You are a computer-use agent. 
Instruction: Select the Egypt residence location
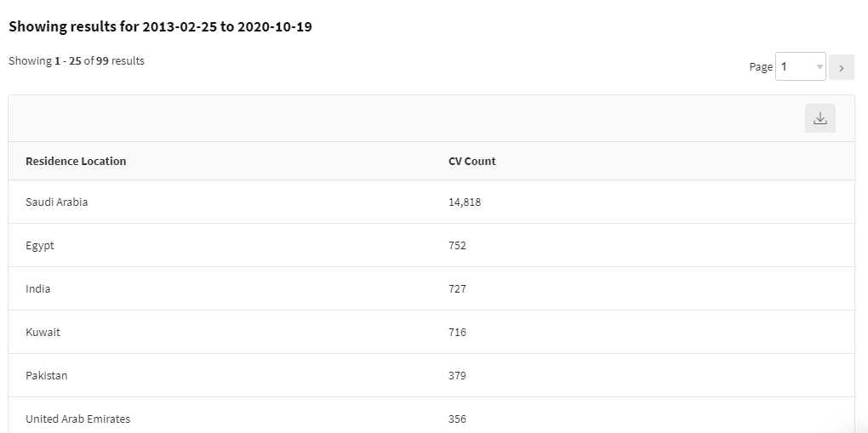coord(40,246)
